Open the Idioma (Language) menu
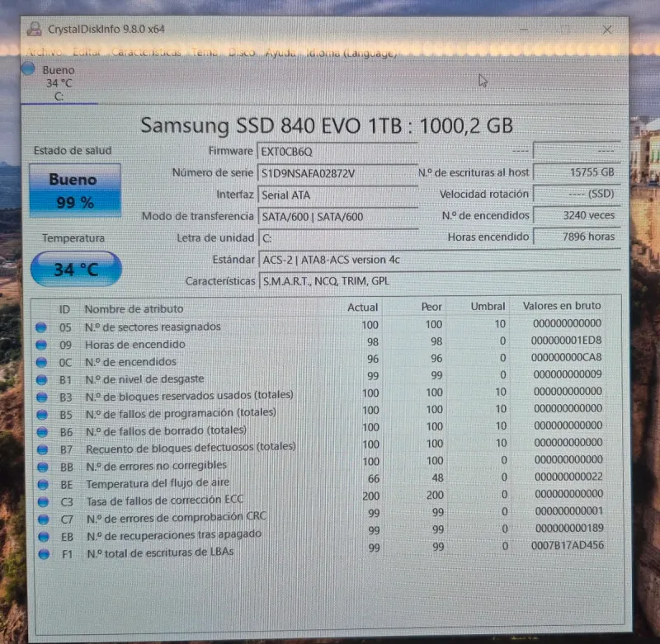Image resolution: width=660 pixels, height=644 pixels. click(351, 53)
